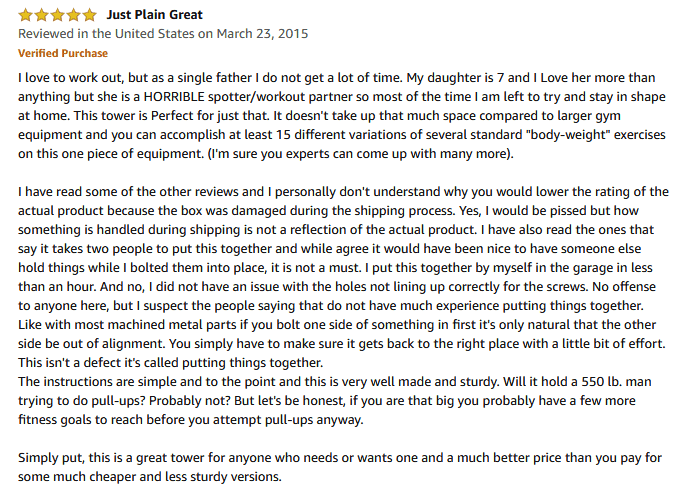685x493 pixels.
Task: Click the line beginning 'Like with most machined'
Action: [337, 324]
